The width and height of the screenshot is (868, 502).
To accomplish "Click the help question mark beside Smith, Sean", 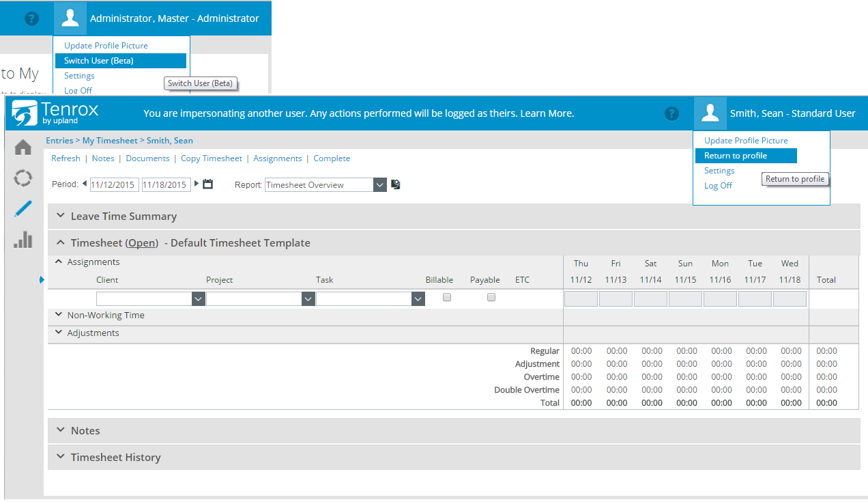I will [672, 113].
